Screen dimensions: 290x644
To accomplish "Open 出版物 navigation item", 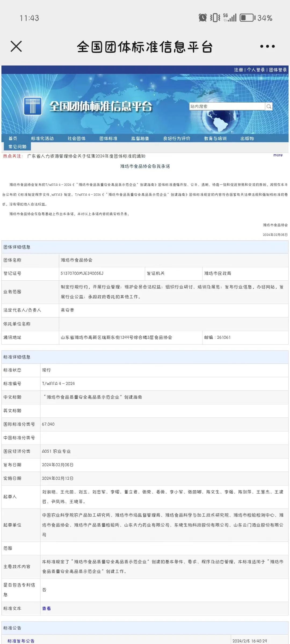I will tap(247, 139).
